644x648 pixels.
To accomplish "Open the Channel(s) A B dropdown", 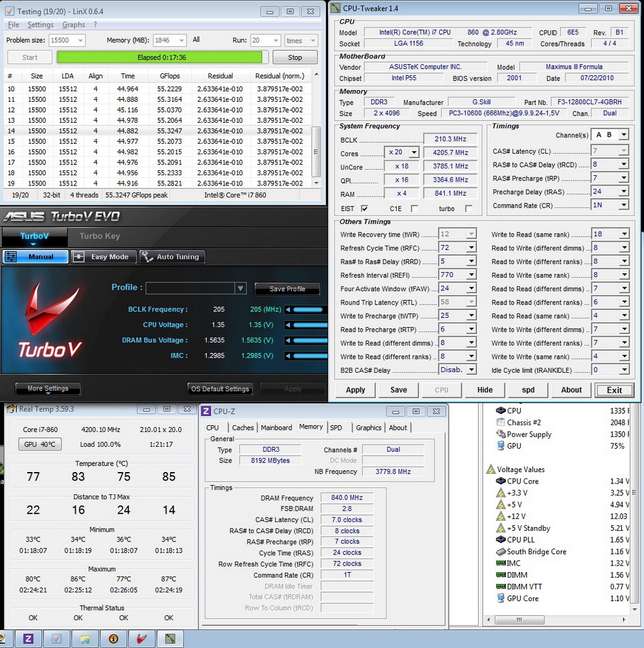I will coord(624,135).
